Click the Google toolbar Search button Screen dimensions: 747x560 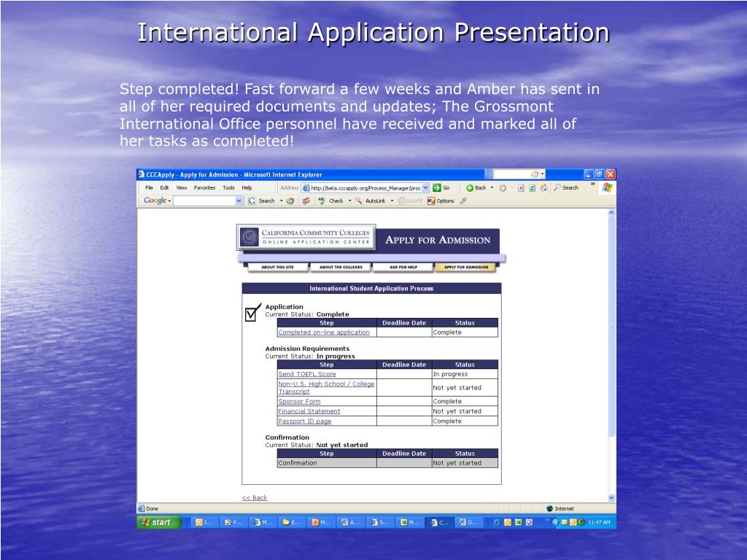[262, 201]
